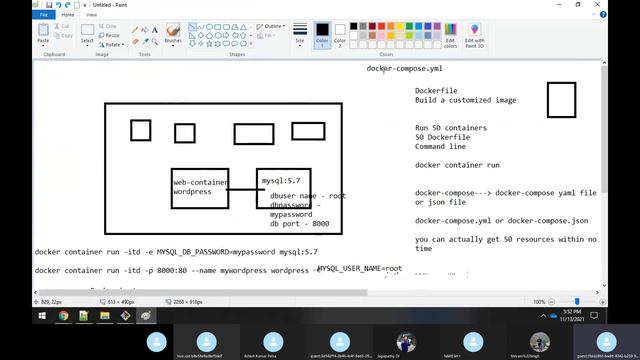Select the Rectangle shape
This screenshot has width=640, height=360.
tap(218, 27)
